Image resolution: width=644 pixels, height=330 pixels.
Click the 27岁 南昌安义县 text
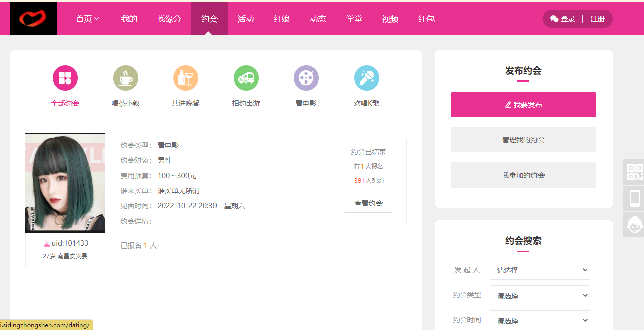click(x=65, y=256)
